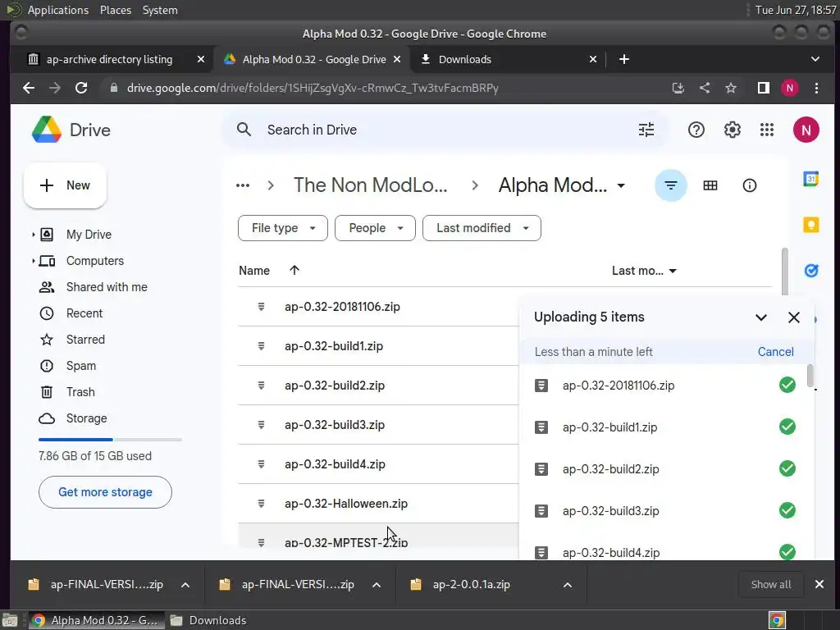Expand the Computers tree
Screen dimensions: 840x630
[33, 261]
